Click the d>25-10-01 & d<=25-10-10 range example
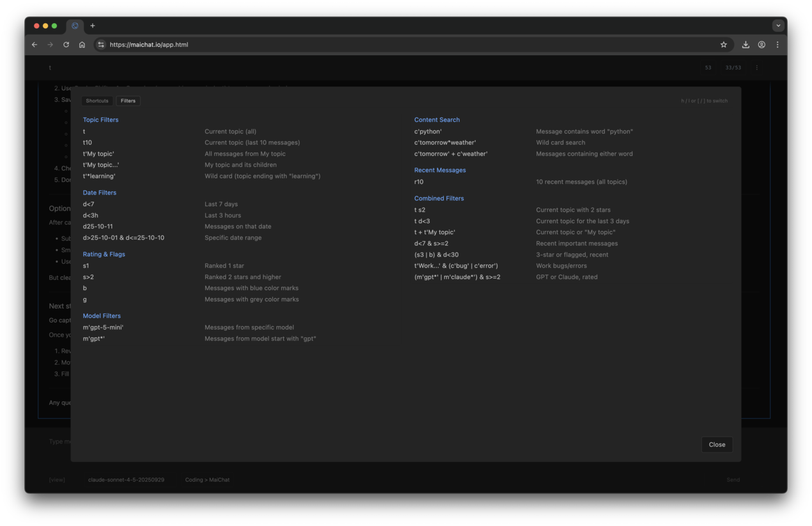The width and height of the screenshot is (812, 526). [x=123, y=238]
